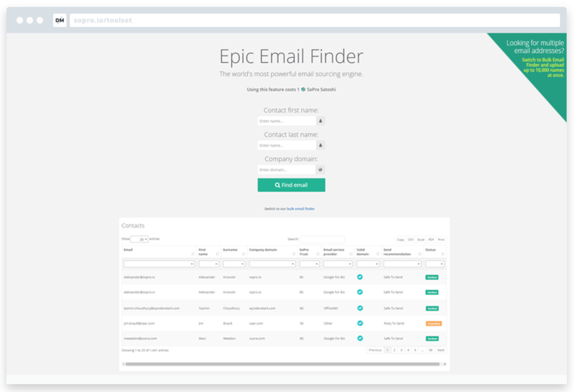The width and height of the screenshot is (574, 392).
Task: Open the Email column filter dropdown
Action: pos(159,264)
